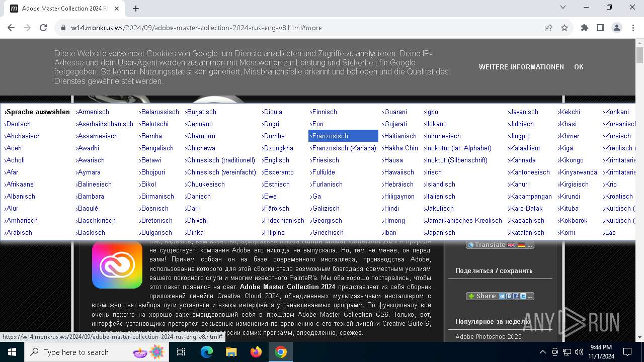Pick Armenisch from the language list
This screenshot has width=644, height=362.
[x=93, y=112]
